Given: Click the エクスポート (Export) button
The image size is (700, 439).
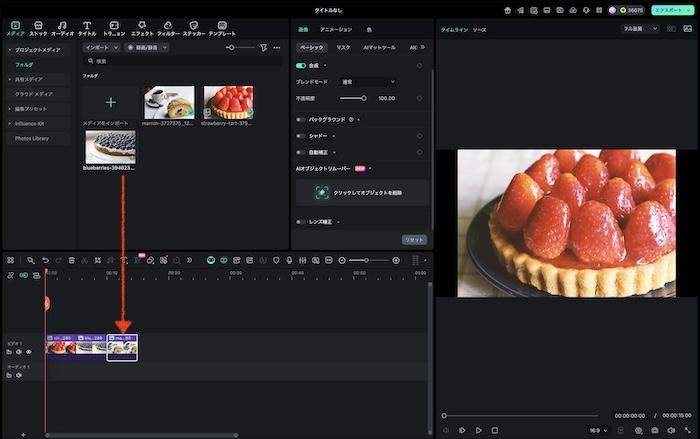Looking at the screenshot, I should [671, 10].
